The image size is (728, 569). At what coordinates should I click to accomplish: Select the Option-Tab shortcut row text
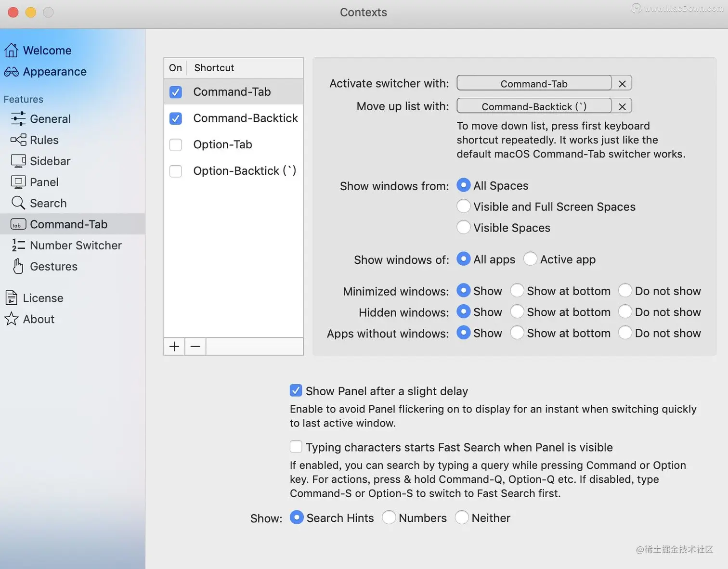(223, 144)
